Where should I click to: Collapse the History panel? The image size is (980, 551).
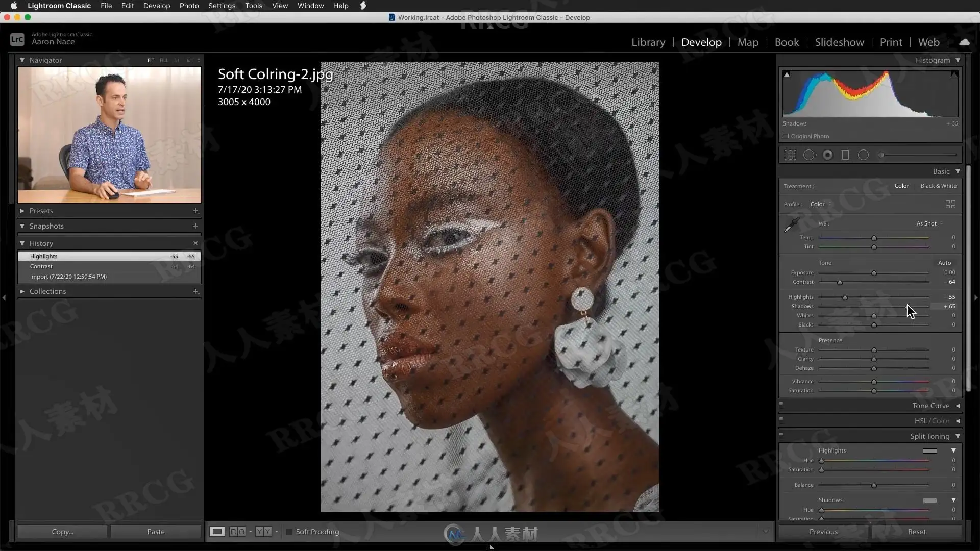point(22,243)
